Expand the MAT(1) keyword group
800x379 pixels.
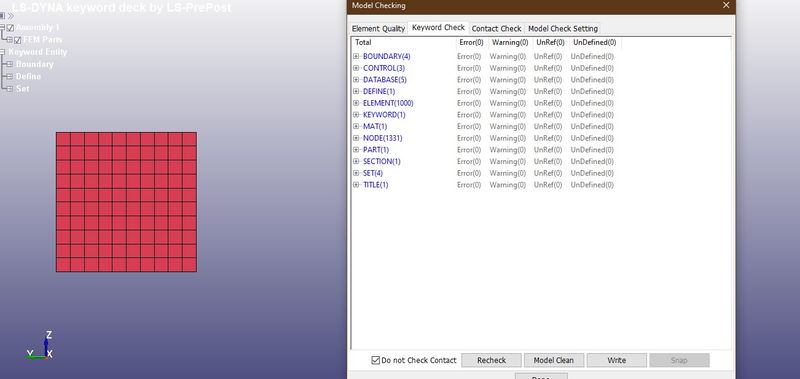(356, 126)
